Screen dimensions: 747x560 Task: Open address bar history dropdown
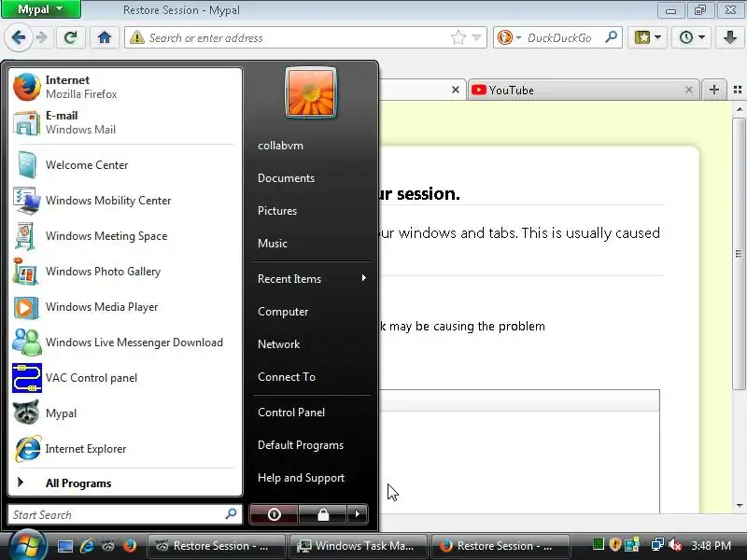tap(477, 37)
